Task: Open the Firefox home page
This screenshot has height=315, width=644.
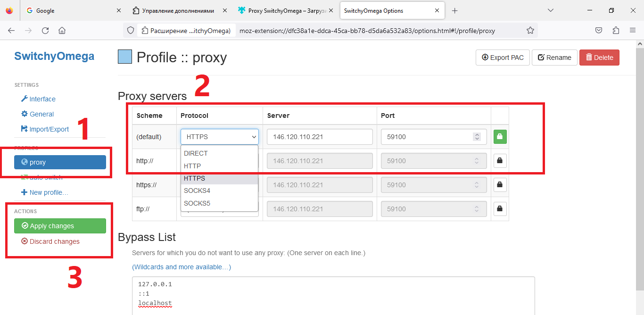Action: pyautogui.click(x=62, y=31)
